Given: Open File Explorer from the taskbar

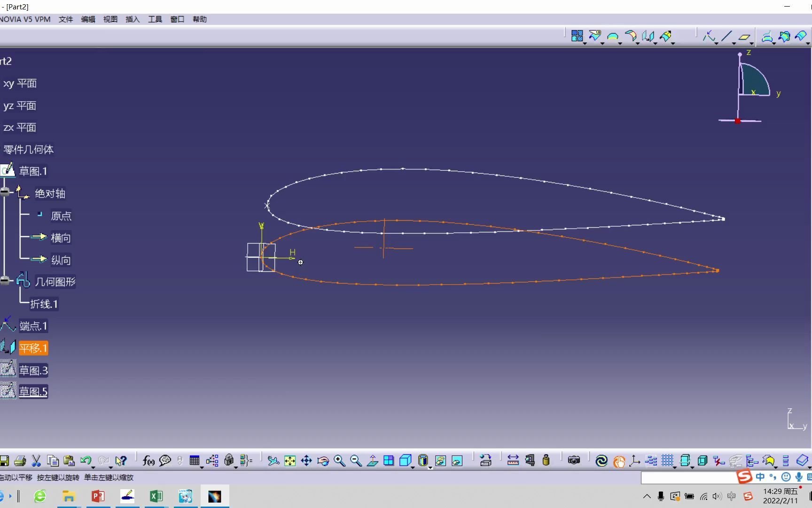Looking at the screenshot, I should [69, 496].
